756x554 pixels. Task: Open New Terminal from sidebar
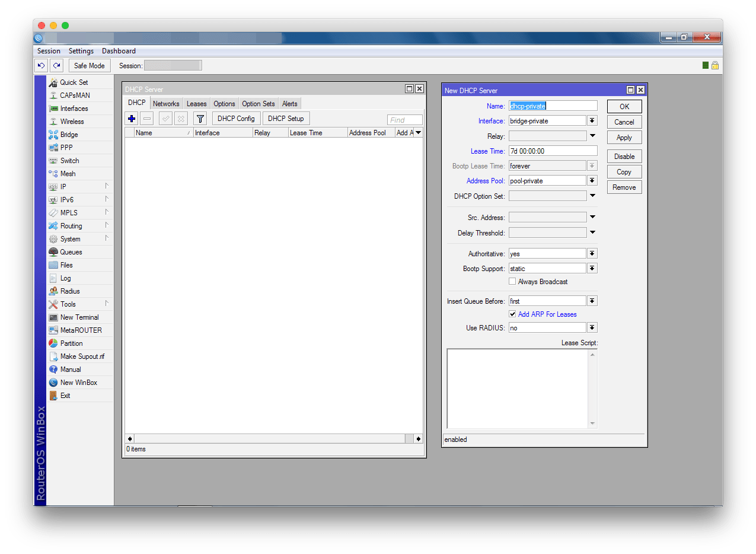click(79, 317)
